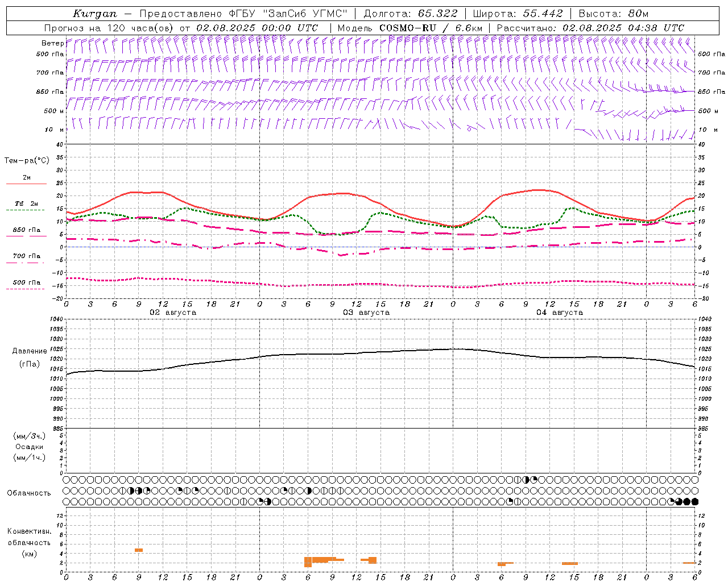Click the "2м" temperature legend entry
The width and height of the screenshot is (728, 582).
pyautogui.click(x=27, y=178)
